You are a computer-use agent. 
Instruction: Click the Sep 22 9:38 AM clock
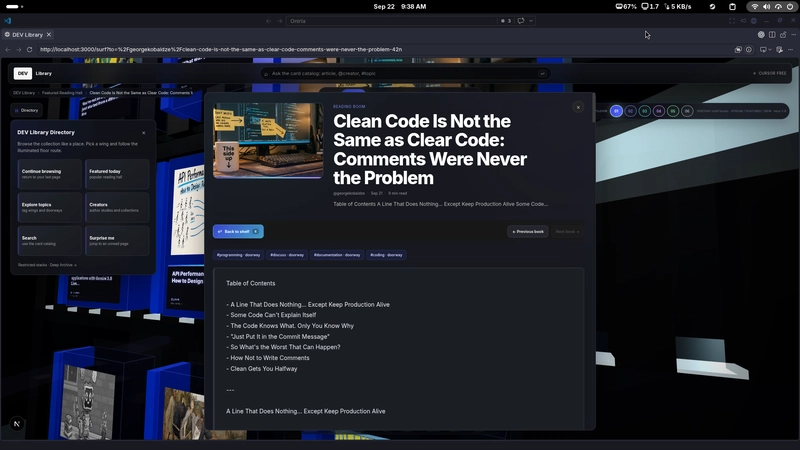[x=399, y=7]
